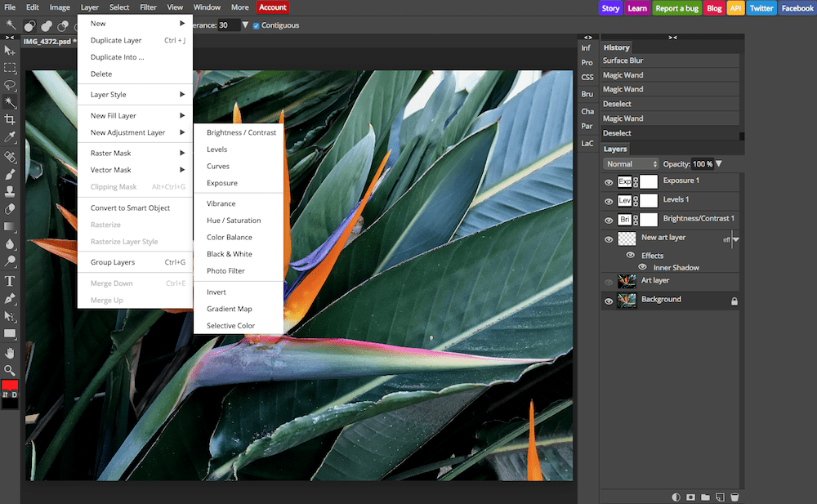
Task: Open the Opacity slider dropdown arrow
Action: [719, 164]
